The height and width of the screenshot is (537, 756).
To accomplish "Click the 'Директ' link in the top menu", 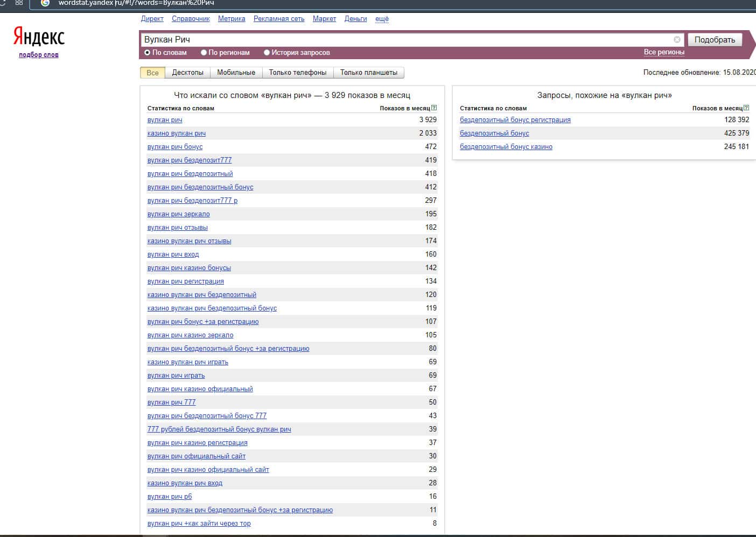I will pos(152,19).
